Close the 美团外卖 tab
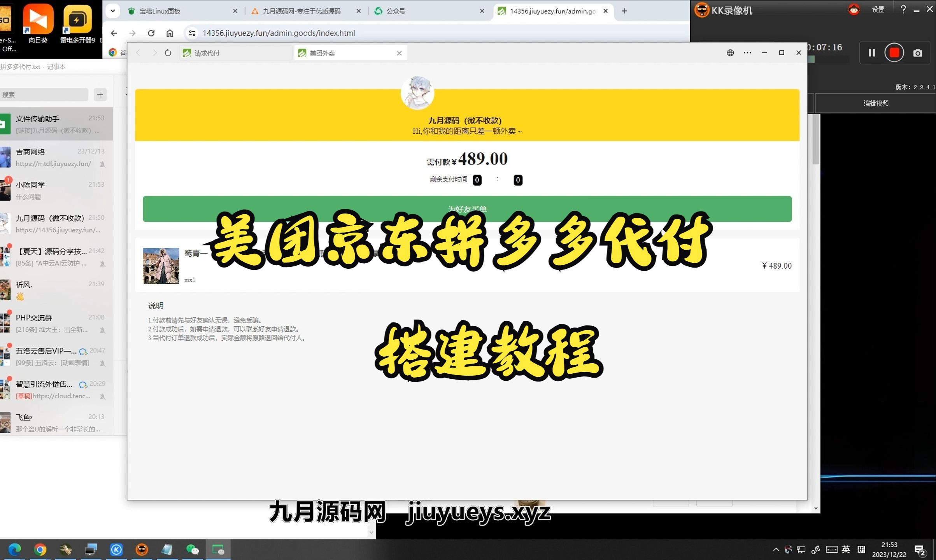The width and height of the screenshot is (936, 560). 399,53
